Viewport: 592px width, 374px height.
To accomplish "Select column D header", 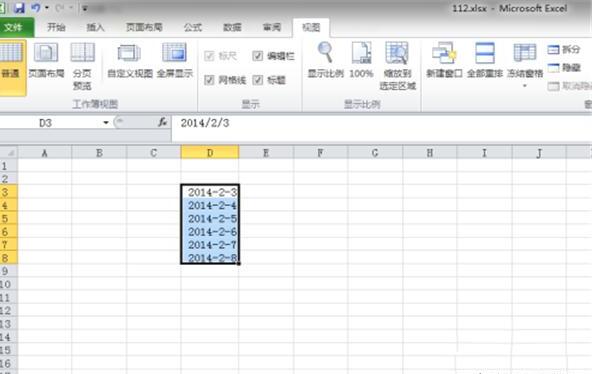I will (210, 153).
